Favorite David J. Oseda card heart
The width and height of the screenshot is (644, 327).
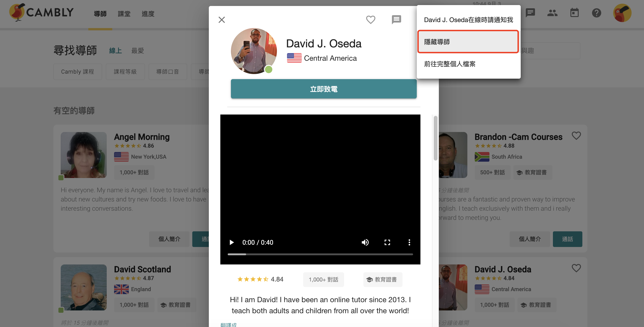[x=576, y=268]
